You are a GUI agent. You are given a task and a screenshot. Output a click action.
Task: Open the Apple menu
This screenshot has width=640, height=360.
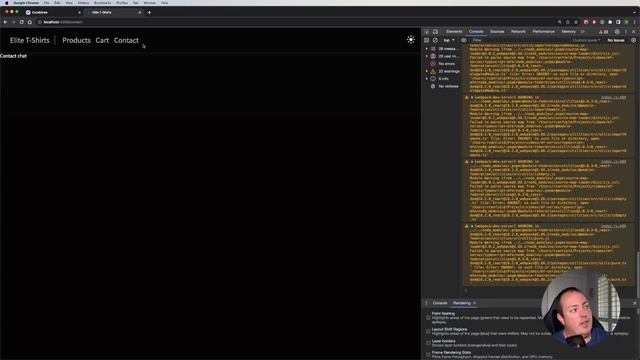pos(7,3)
